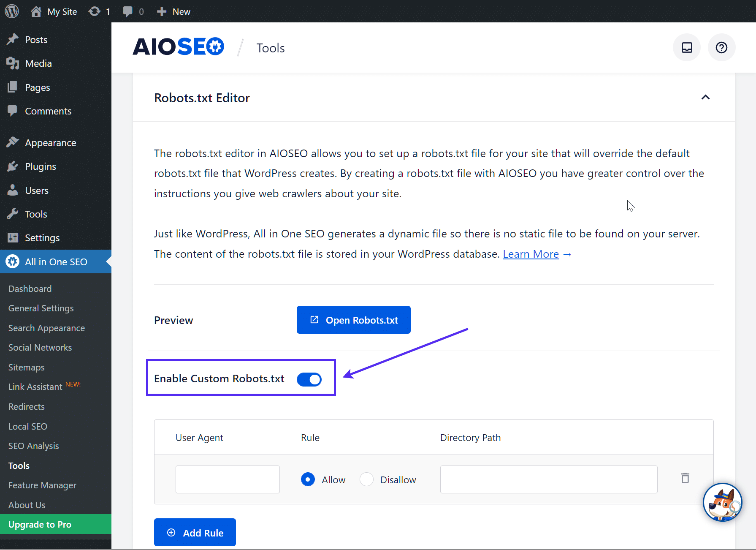Collapse the Robots.txt Editor section chevron
This screenshot has width=756, height=550.
point(705,98)
